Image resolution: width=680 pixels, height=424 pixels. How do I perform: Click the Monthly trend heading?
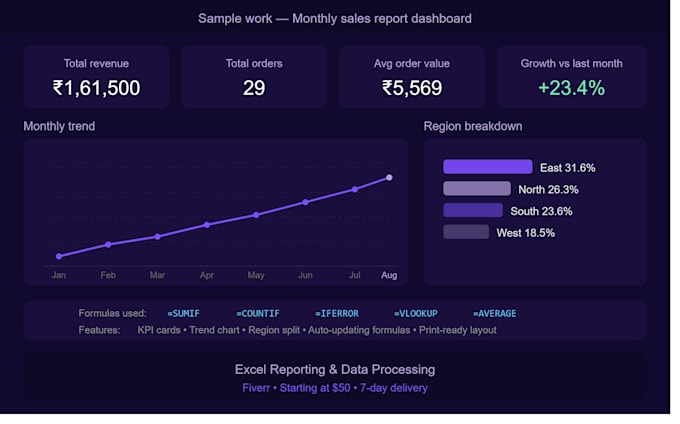point(59,126)
